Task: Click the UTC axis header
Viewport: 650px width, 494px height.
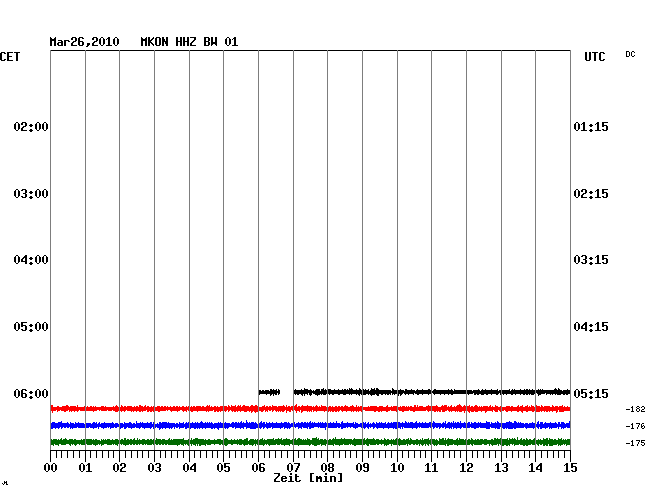Action: point(594,57)
